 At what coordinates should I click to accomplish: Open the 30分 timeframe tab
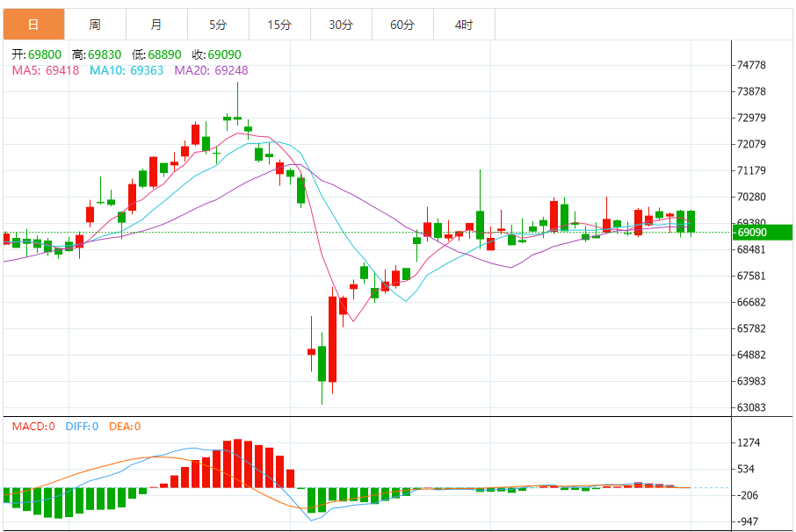341,25
